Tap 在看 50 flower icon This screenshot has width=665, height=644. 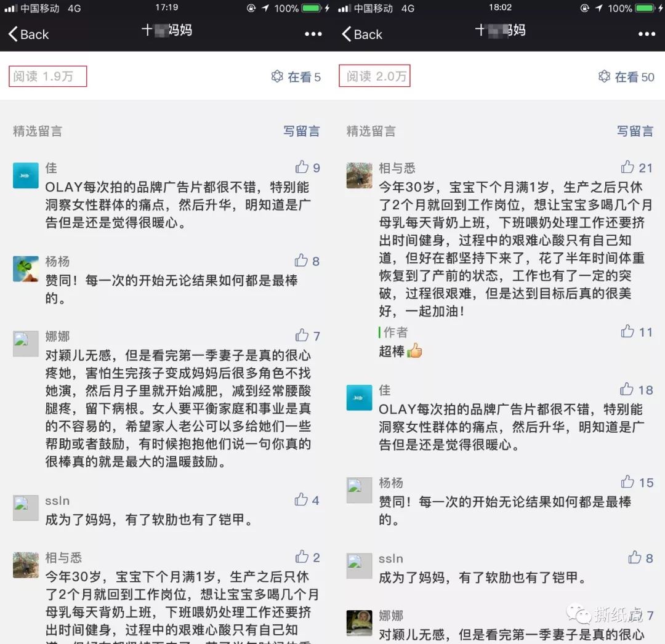(605, 76)
